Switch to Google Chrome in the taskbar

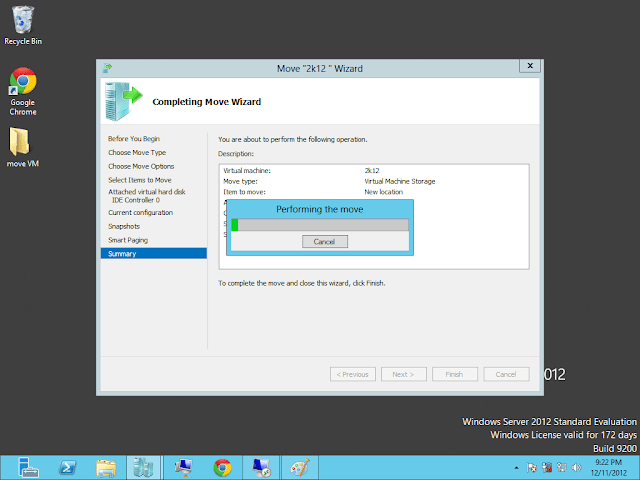(x=222, y=467)
